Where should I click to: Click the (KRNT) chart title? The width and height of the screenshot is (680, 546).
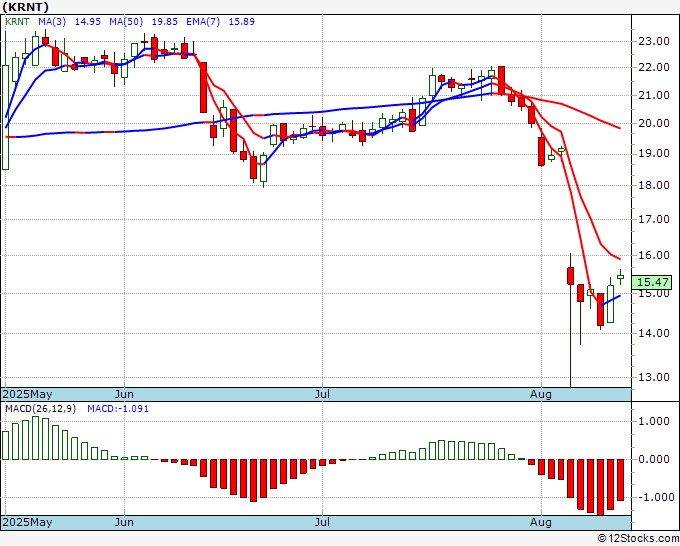26,7
